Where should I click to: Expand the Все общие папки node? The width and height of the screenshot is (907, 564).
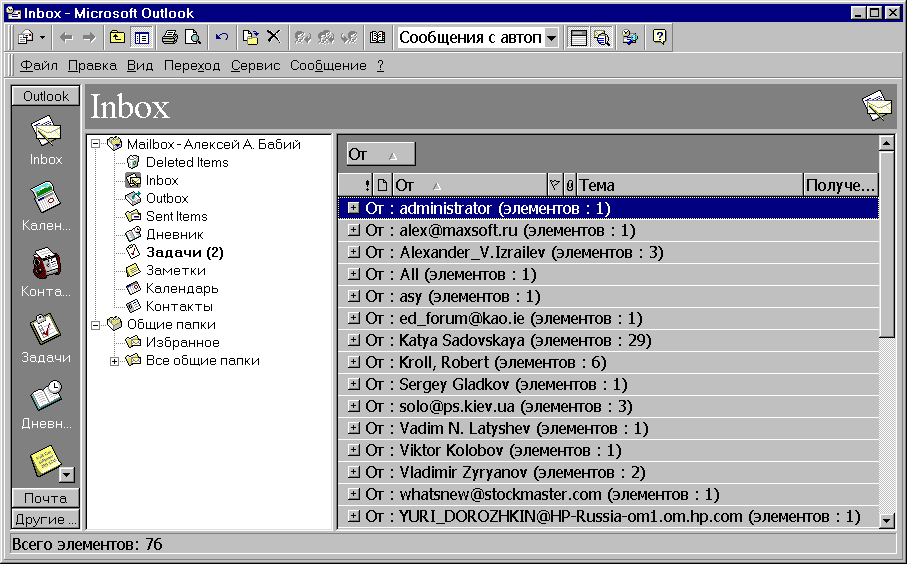coord(115,361)
